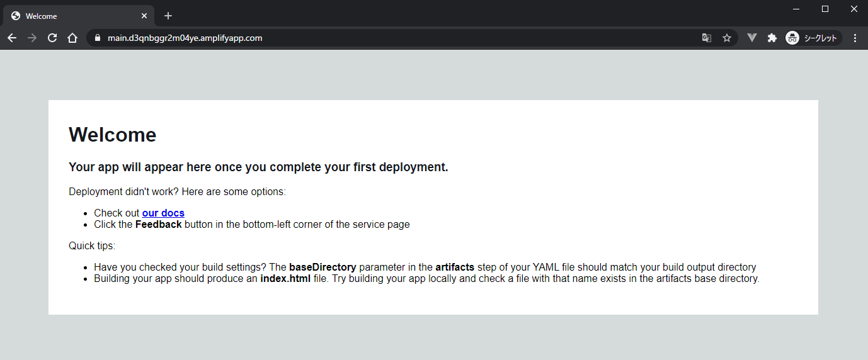Click the bold 'Feedback' word
Screen dimensions: 868x360
[x=159, y=225]
